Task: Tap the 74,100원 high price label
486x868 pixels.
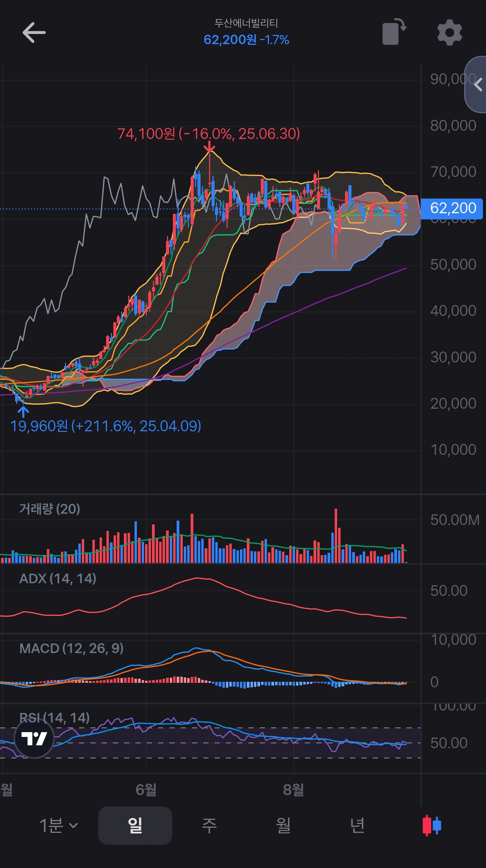Action: [x=209, y=134]
